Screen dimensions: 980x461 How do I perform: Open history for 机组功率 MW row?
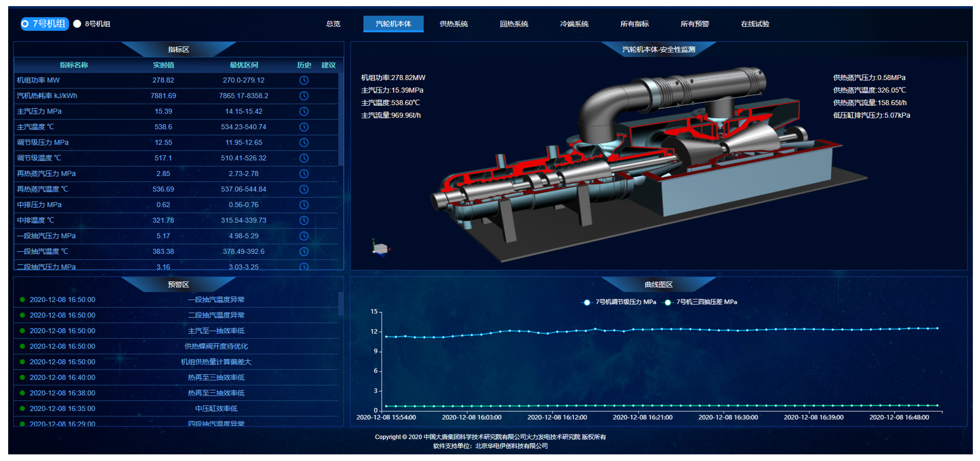coord(304,80)
